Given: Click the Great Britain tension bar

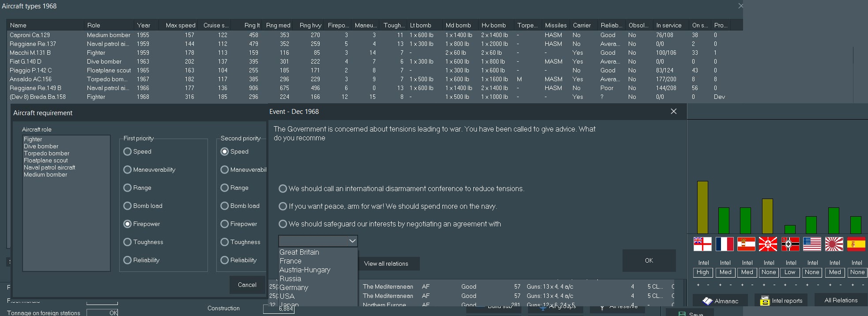Looking at the screenshot, I should click(702, 207).
